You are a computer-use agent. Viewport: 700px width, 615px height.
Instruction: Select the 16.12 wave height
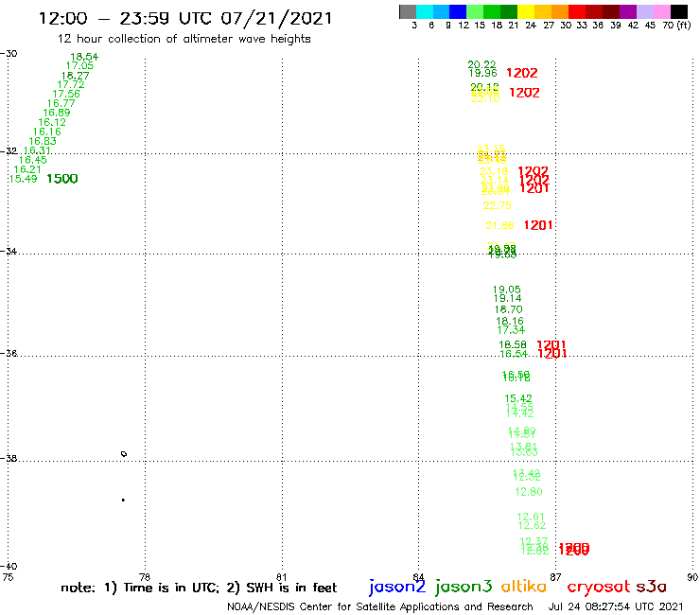click(52, 122)
